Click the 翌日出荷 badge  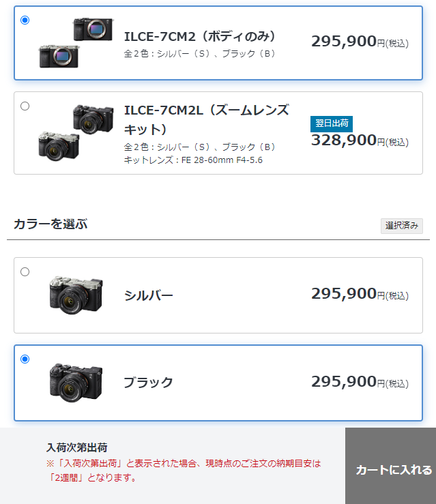click(x=332, y=123)
